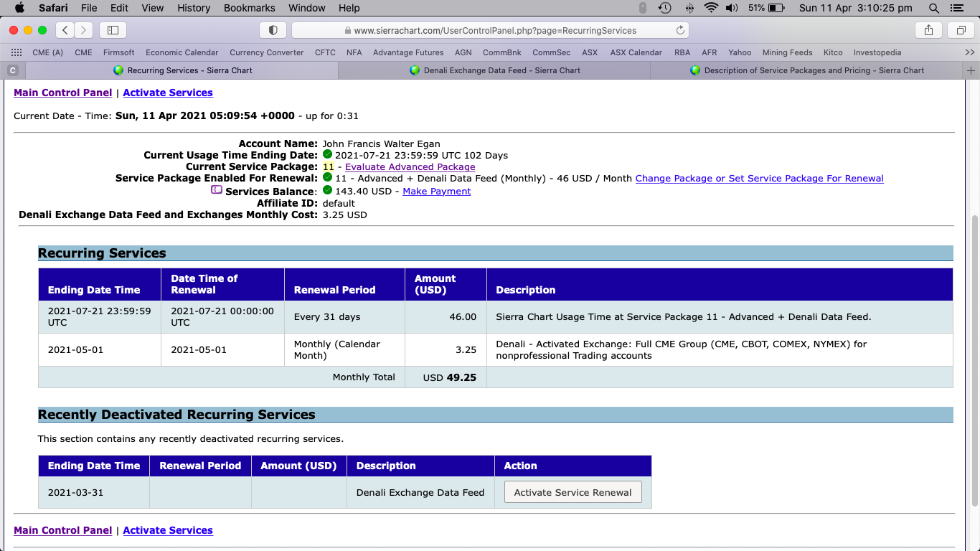The width and height of the screenshot is (980, 551).
Task: Click the mouse status icon in the menu bar
Action: tap(643, 8)
